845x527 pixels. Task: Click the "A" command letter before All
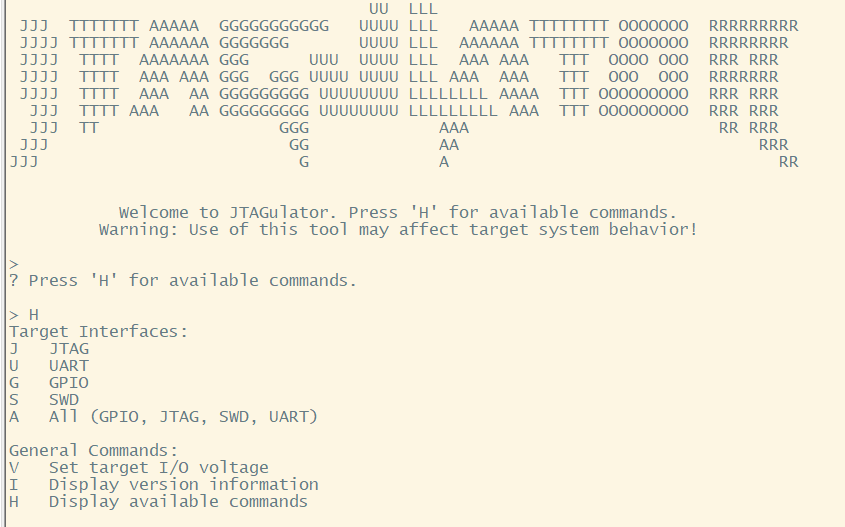(14, 417)
